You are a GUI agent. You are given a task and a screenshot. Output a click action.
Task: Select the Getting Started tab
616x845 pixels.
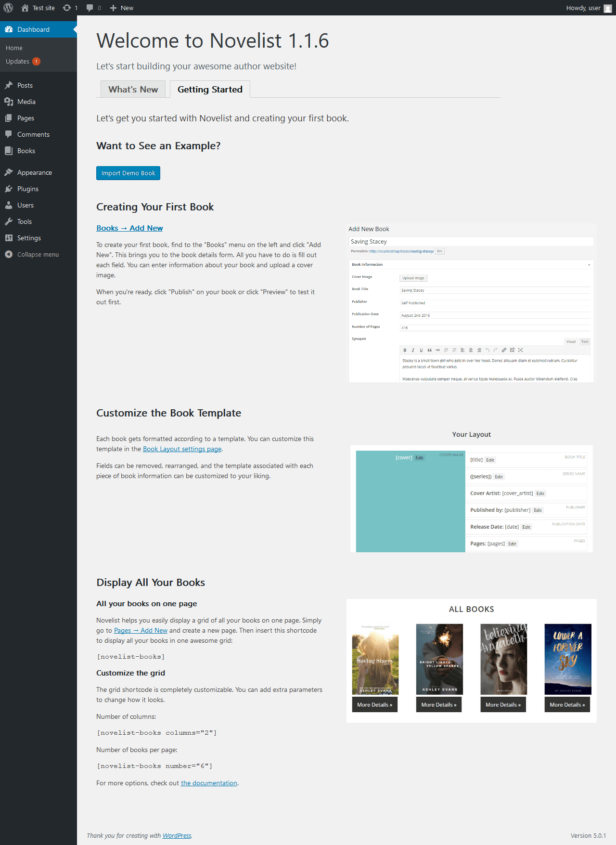(210, 89)
